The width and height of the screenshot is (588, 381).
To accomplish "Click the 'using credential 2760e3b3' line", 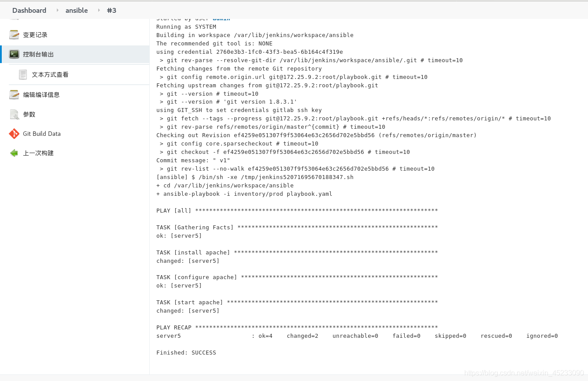I will coord(250,52).
